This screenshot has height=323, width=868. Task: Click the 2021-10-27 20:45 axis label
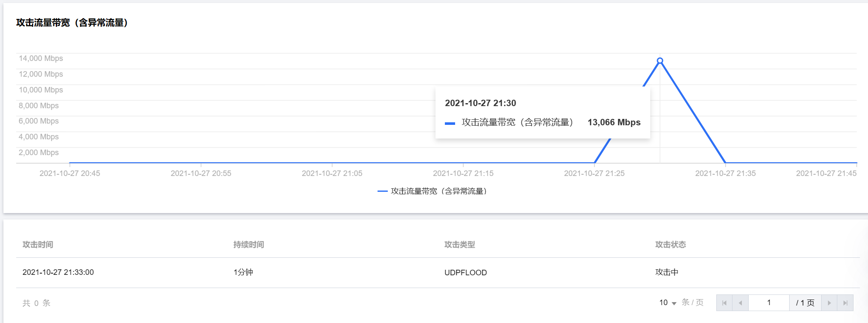70,173
